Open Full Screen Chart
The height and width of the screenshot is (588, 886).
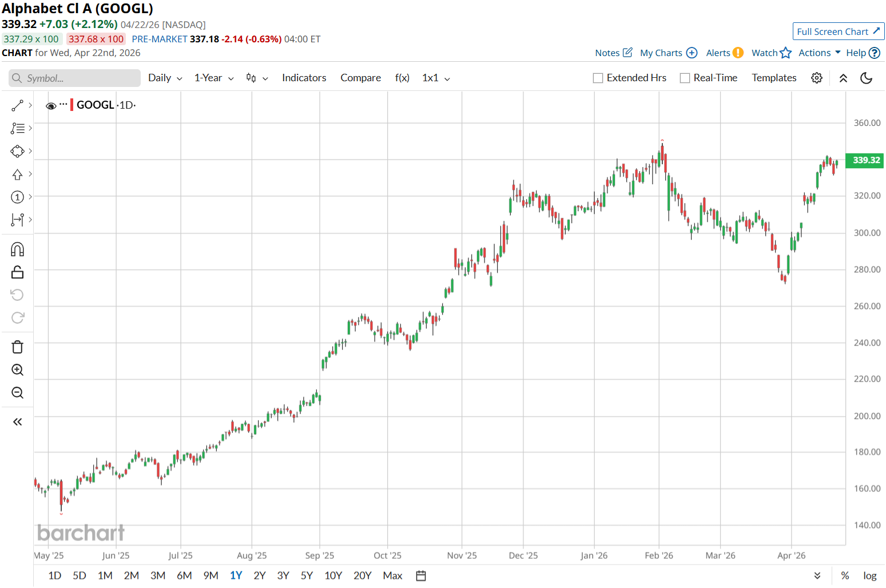[x=838, y=31]
